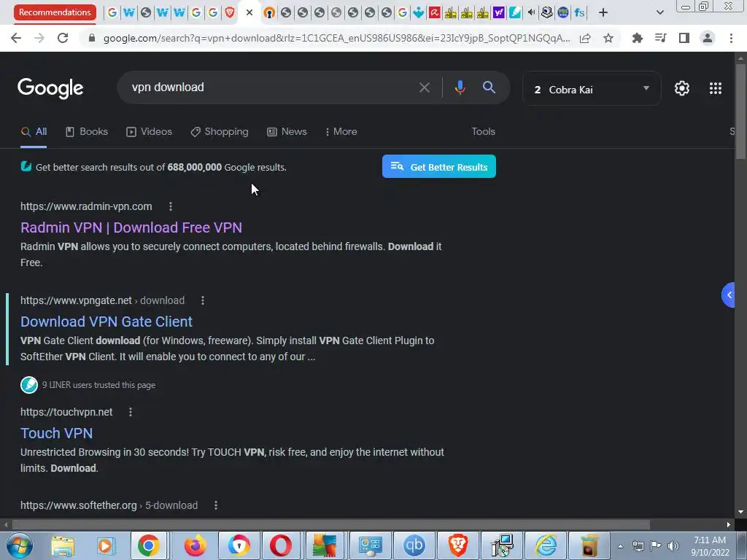Open the Windows Start menu
This screenshot has height=560, width=747.
point(20,545)
